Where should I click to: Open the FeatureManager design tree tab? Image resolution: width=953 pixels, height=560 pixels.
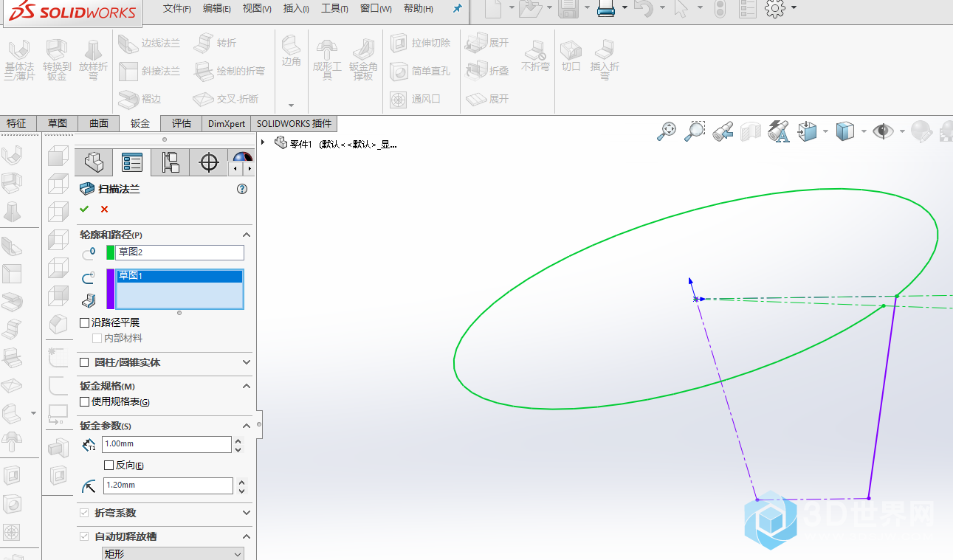pos(94,162)
